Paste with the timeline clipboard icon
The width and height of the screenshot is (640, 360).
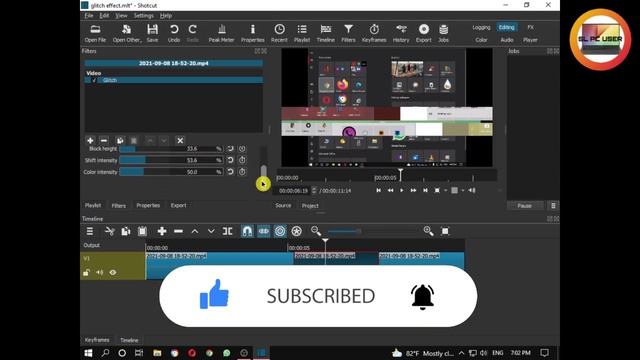point(142,231)
